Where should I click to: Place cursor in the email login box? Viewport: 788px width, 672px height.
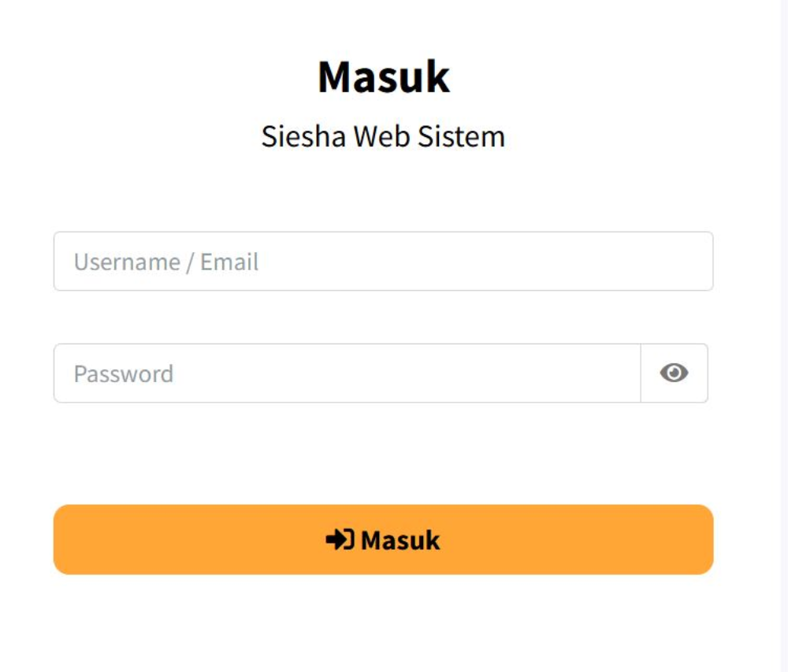tap(383, 262)
